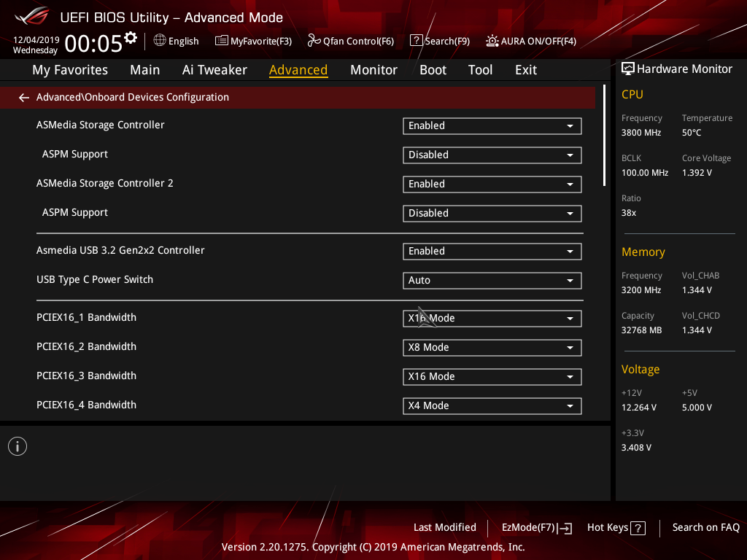Click Last Modified button
The width and height of the screenshot is (747, 560).
click(445, 527)
